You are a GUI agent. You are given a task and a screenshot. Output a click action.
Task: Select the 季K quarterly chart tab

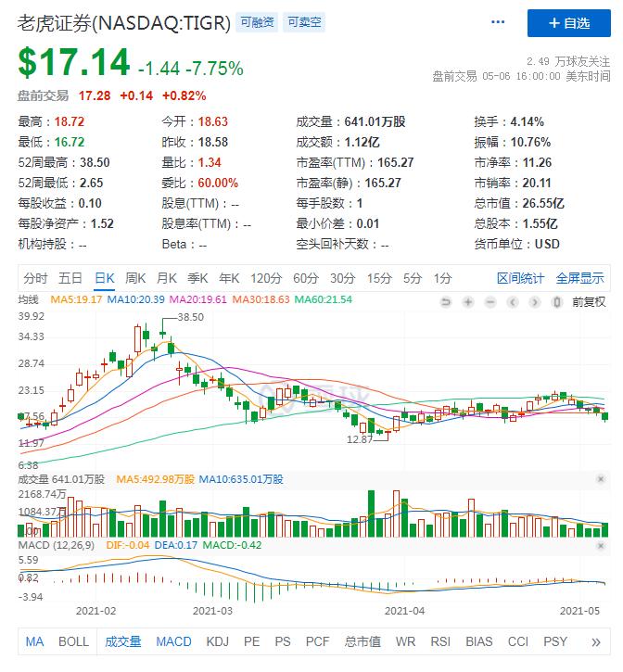pos(197,279)
